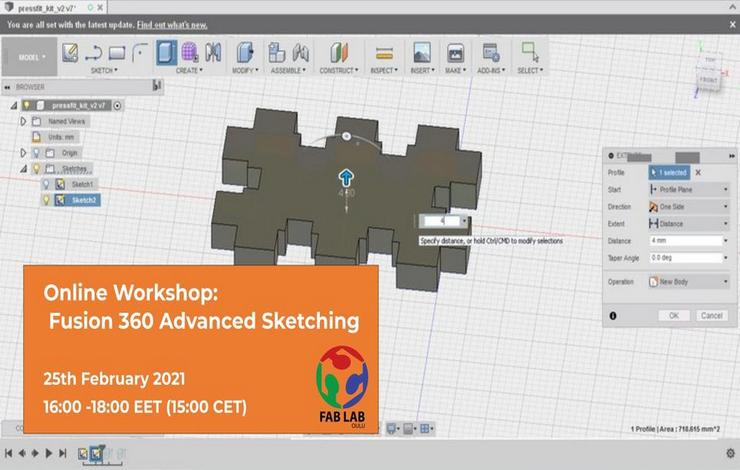The image size is (740, 470).
Task: Open the Start 'Profile Plane' dropdown
Action: tap(689, 190)
